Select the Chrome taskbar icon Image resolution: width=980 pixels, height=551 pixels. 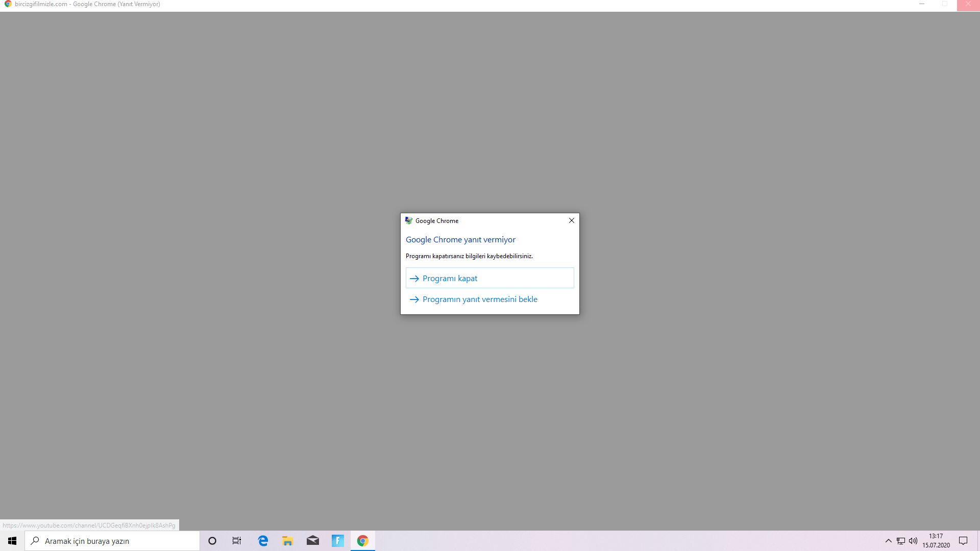click(363, 541)
